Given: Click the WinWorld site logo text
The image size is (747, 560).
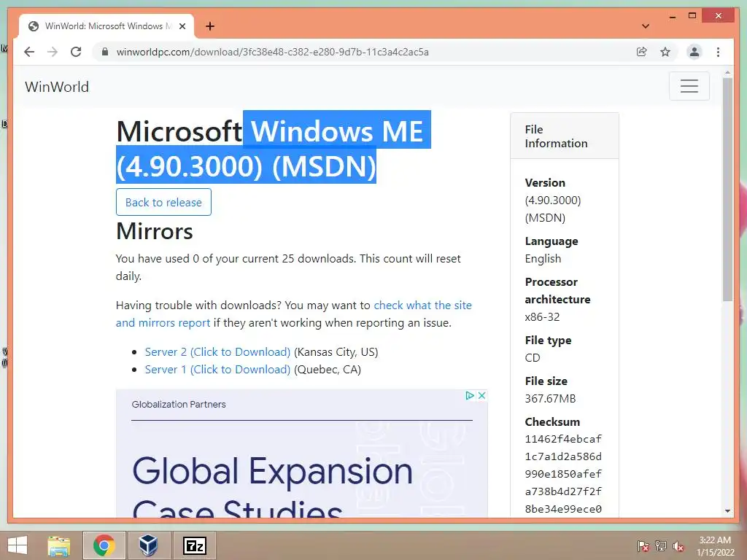Looking at the screenshot, I should tap(57, 87).
